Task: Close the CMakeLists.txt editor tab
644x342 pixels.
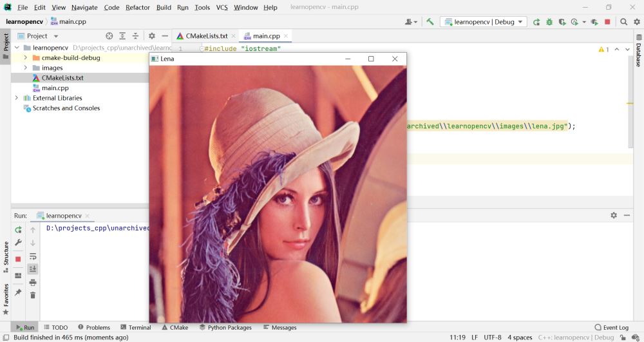Action: pos(233,36)
